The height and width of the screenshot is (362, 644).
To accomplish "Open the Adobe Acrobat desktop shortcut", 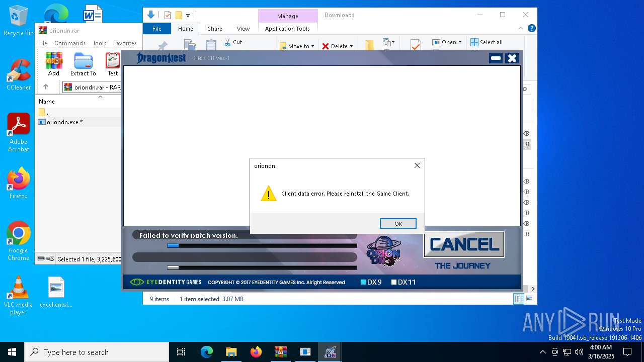I will coord(19,133).
